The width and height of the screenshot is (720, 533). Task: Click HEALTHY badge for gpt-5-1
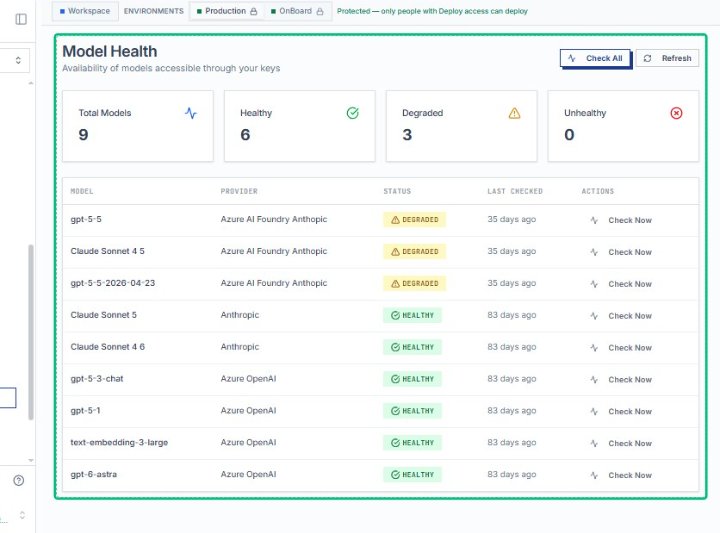[x=412, y=411]
